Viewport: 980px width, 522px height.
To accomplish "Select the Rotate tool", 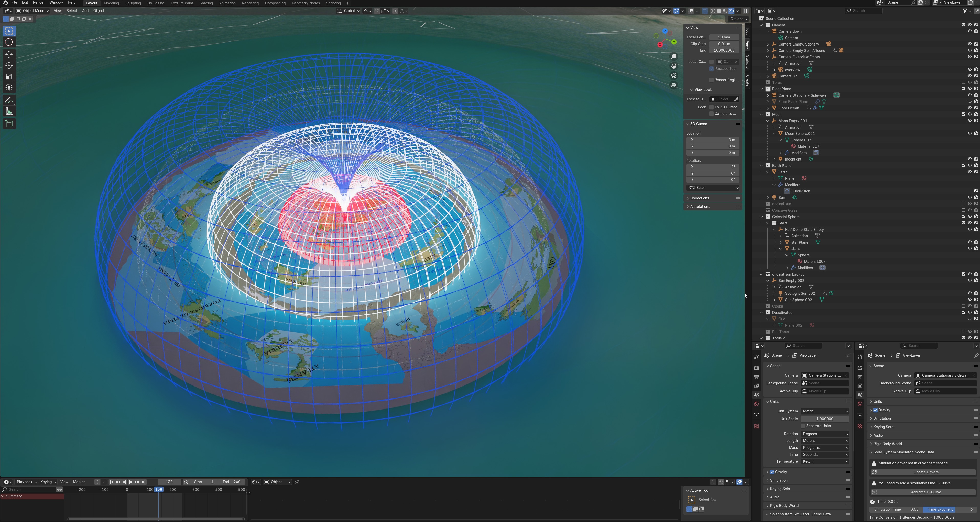I will [9, 65].
